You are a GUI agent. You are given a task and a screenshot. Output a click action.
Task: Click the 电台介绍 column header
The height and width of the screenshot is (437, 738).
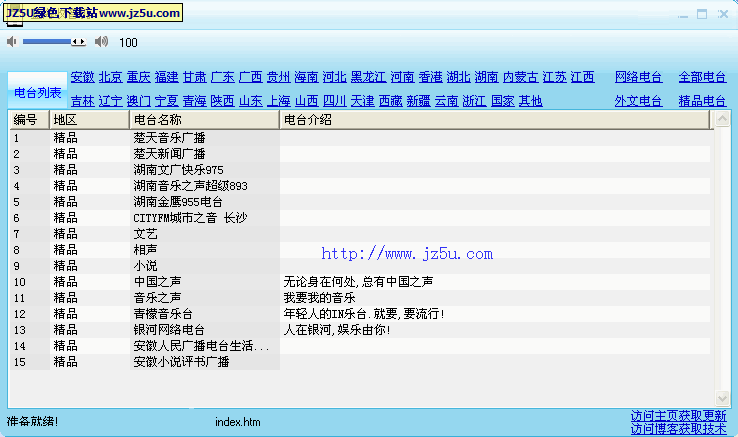tap(495, 120)
